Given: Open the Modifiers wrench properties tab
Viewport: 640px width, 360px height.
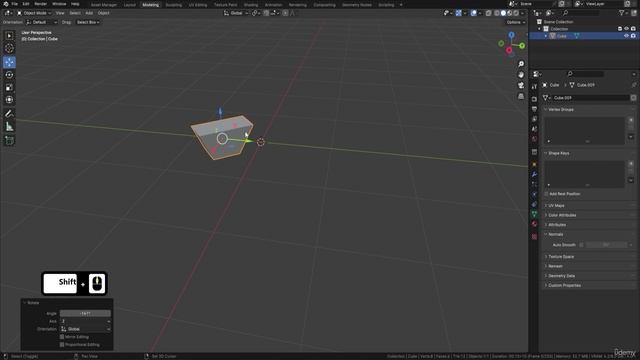Looking at the screenshot, I should (x=534, y=174).
